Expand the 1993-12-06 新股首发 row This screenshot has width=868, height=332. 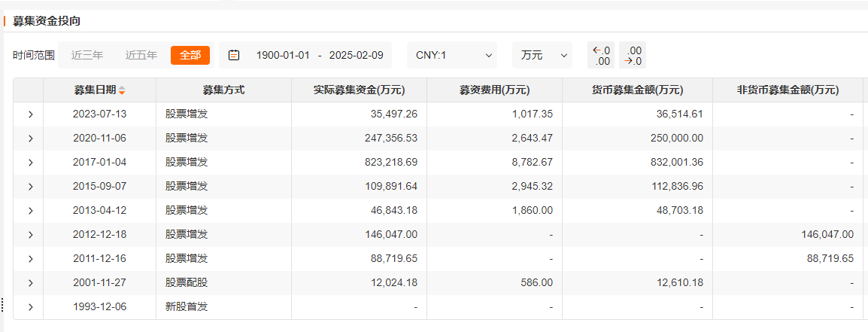[x=30, y=307]
